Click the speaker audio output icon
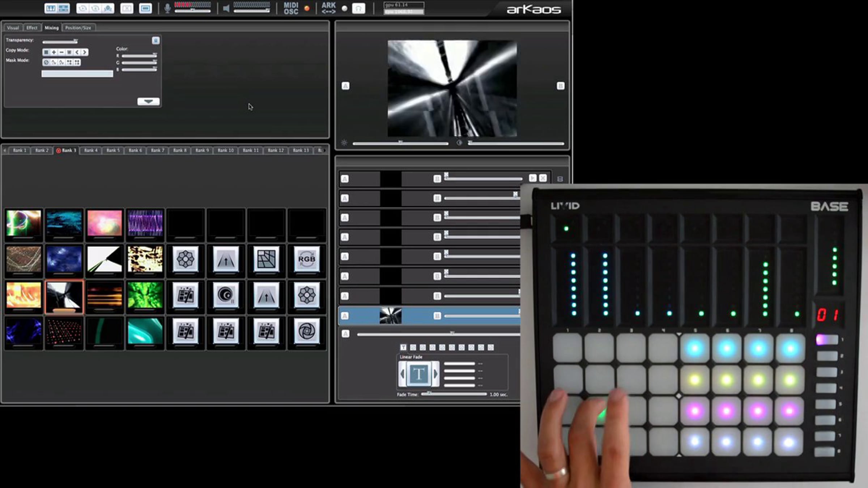868x488 pixels. 226,8
